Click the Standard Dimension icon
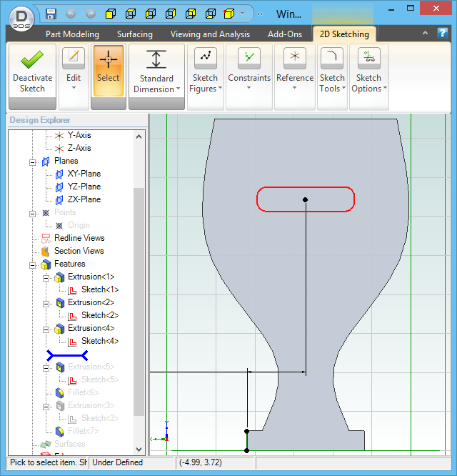Screen dimensions: 457x476 pyautogui.click(x=156, y=59)
